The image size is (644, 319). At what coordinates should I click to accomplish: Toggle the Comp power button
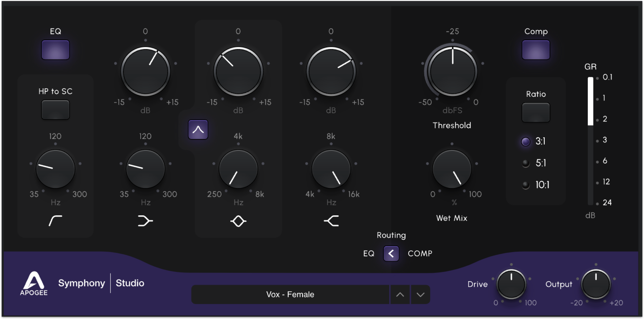[536, 50]
